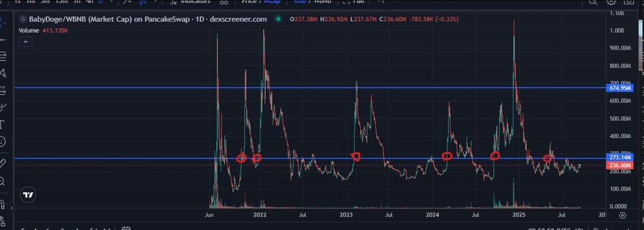Screen dimensions: 644x230
Task: Collapse the left drawing toolbar handle
Action: [11, 208]
